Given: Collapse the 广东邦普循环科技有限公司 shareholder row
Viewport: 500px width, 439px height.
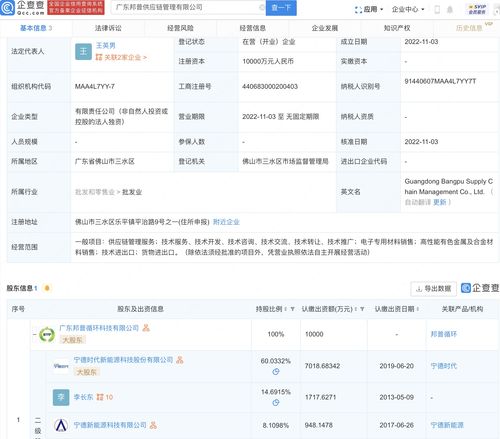Looking at the screenshot, I should (35, 334).
